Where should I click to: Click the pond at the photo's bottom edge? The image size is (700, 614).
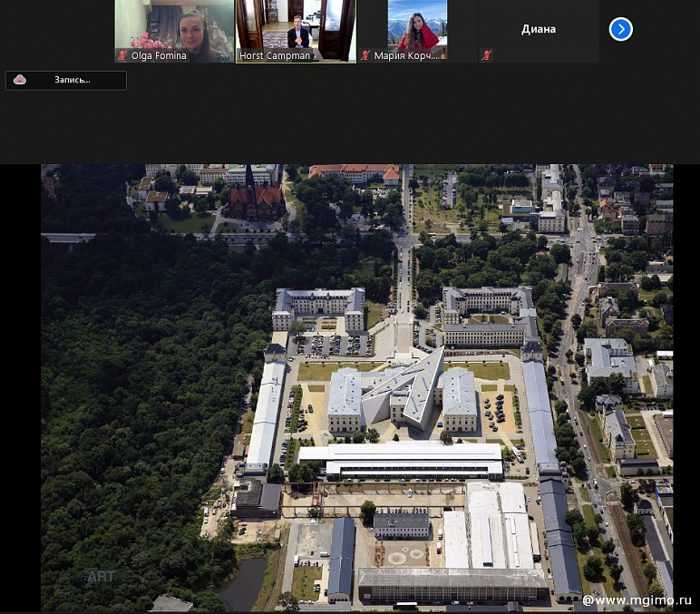tap(242, 583)
